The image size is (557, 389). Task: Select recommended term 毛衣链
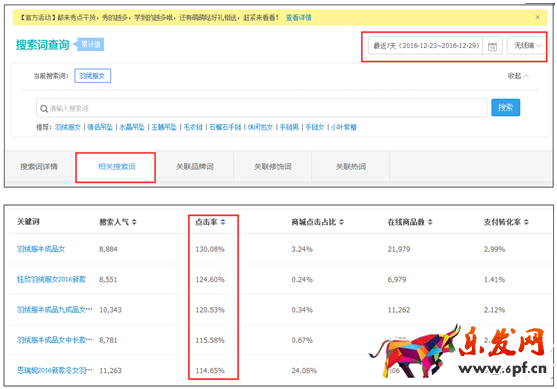pyautogui.click(x=193, y=127)
